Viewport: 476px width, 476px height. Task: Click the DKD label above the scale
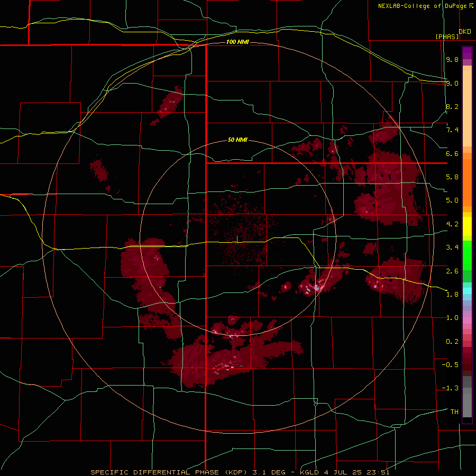[x=465, y=32]
